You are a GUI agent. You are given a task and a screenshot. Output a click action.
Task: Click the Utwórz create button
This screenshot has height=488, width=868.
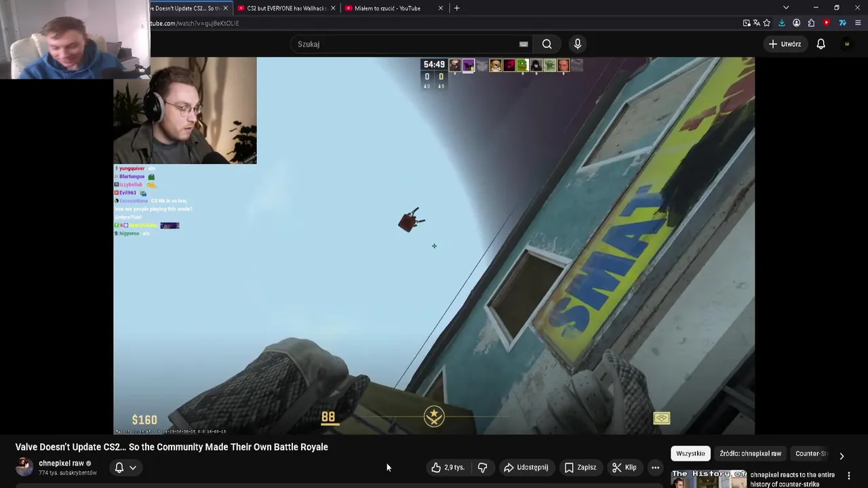tap(785, 44)
